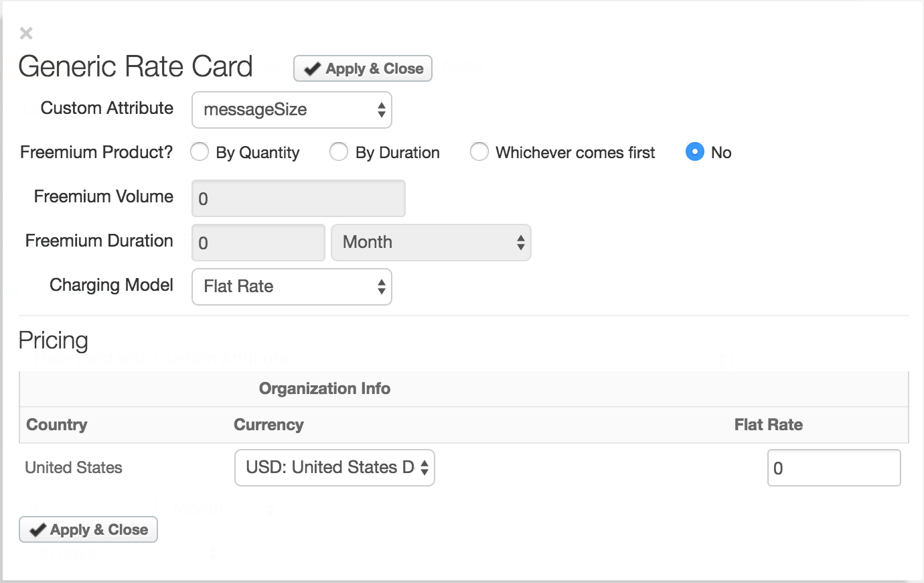
Task: Click the Flat Rate price input field
Action: tap(834, 468)
